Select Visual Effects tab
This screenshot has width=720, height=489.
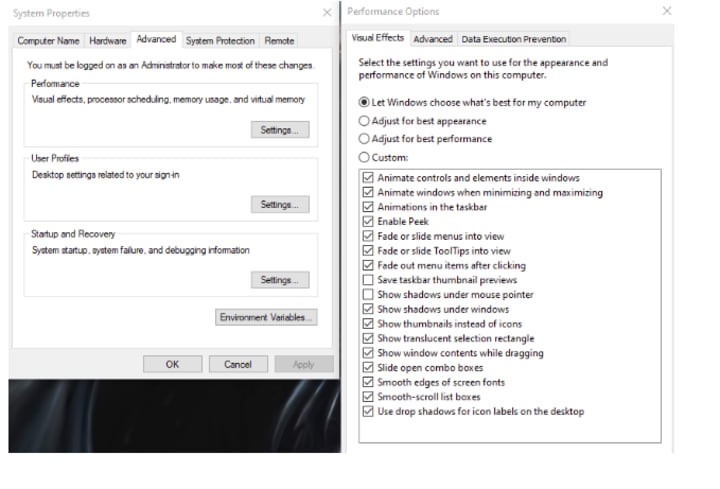coord(377,38)
